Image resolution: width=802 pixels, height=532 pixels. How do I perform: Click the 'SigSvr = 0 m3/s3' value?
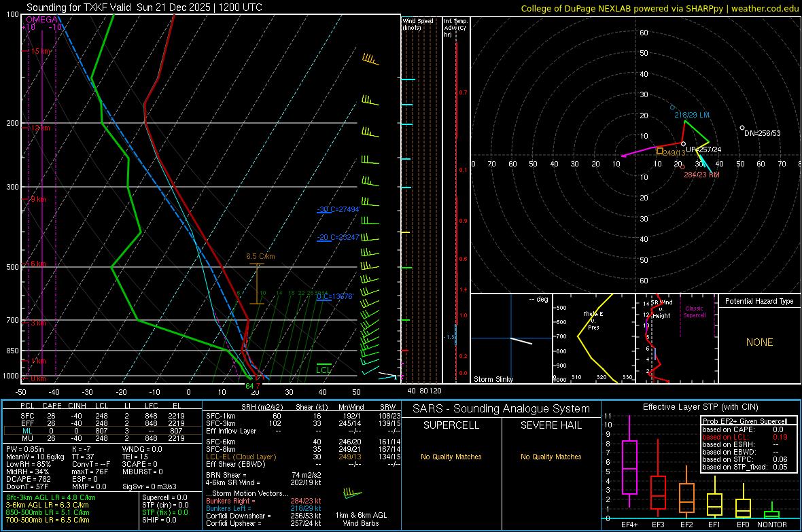coord(150,486)
